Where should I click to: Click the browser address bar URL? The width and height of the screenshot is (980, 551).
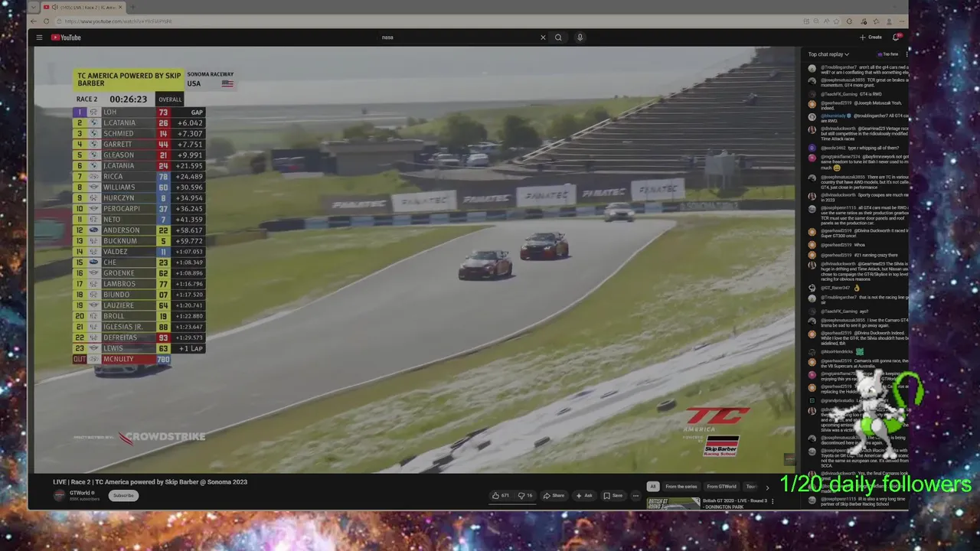tap(119, 21)
